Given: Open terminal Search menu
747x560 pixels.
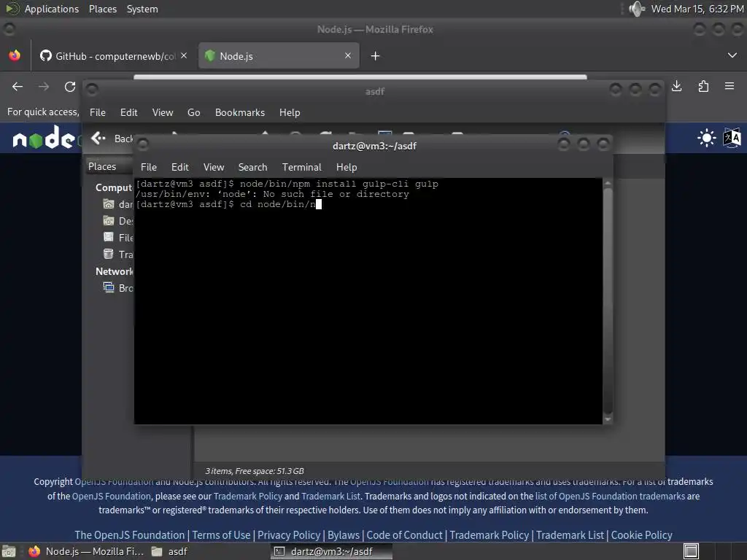Looking at the screenshot, I should [252, 167].
